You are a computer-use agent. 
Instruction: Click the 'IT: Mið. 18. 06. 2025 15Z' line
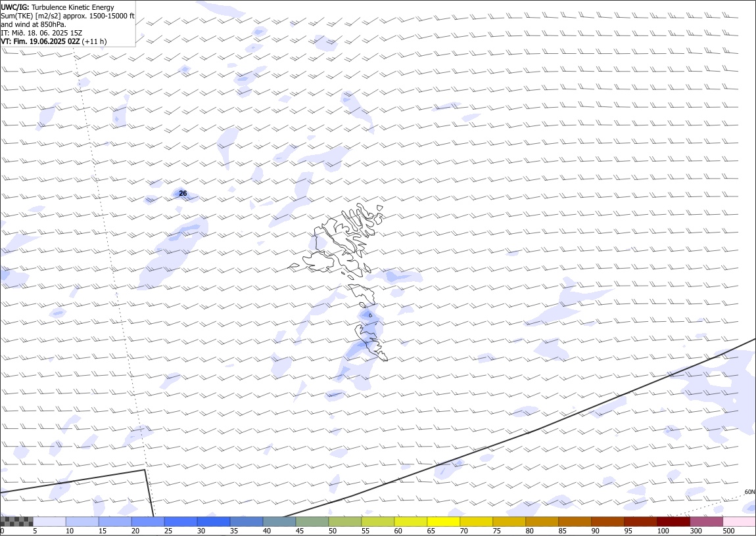(x=41, y=33)
